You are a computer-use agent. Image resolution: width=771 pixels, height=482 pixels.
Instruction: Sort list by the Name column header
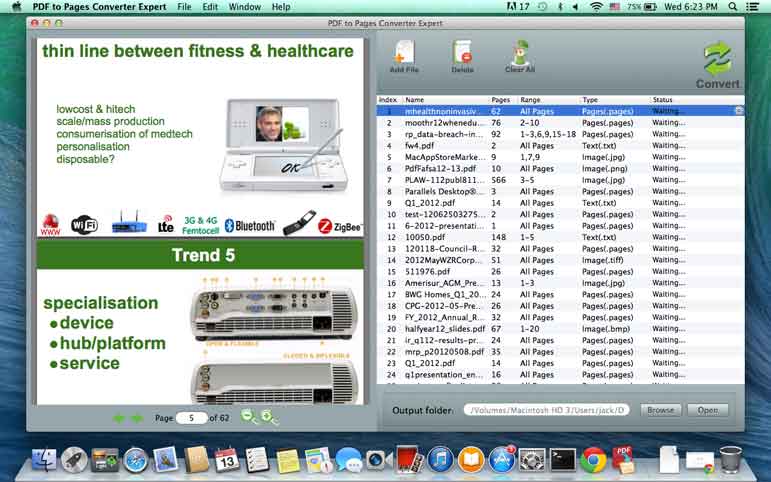pyautogui.click(x=446, y=99)
